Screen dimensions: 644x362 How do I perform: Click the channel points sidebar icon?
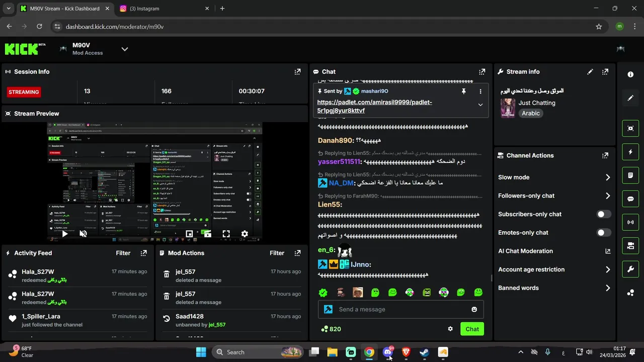pyautogui.click(x=630, y=293)
